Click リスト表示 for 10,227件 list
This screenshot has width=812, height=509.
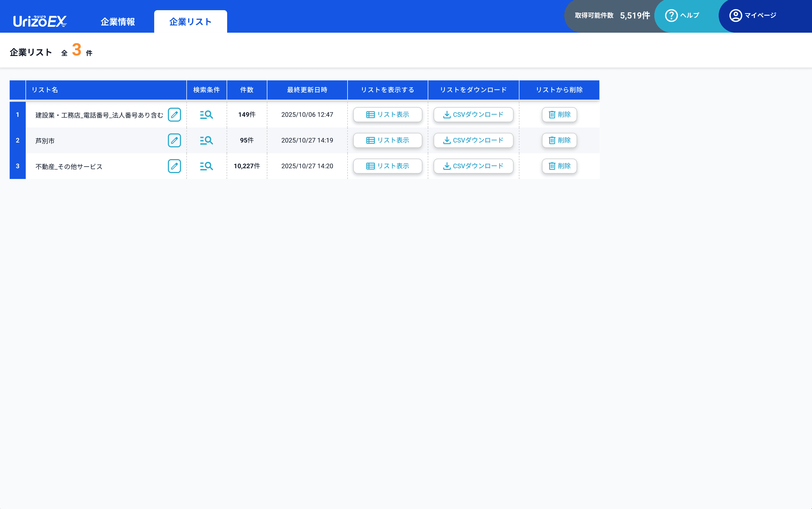click(x=387, y=166)
